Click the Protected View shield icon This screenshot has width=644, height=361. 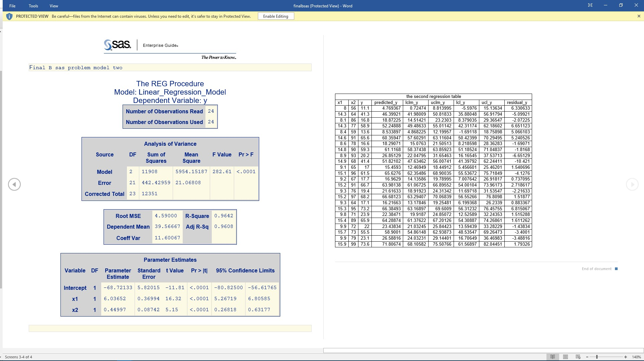(9, 16)
